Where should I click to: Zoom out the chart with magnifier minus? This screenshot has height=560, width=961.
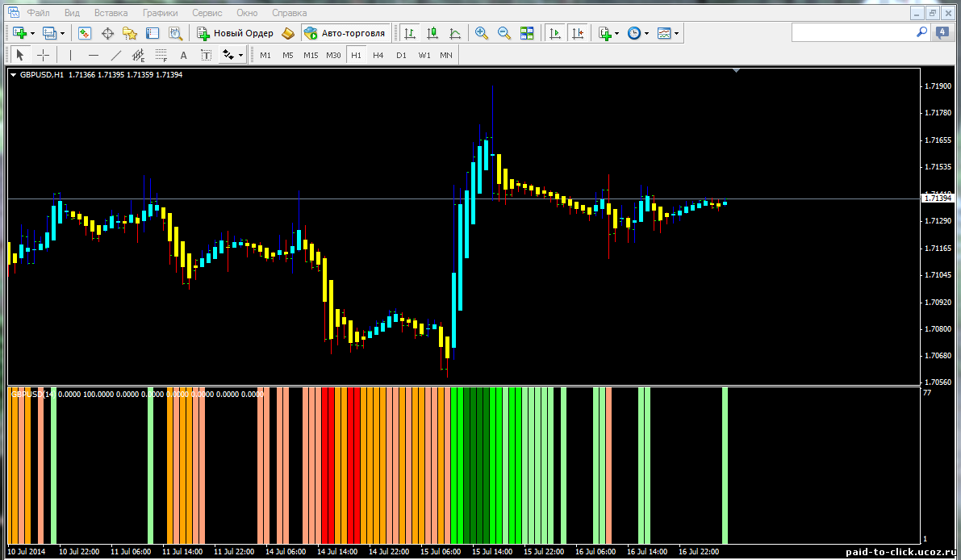coord(503,33)
